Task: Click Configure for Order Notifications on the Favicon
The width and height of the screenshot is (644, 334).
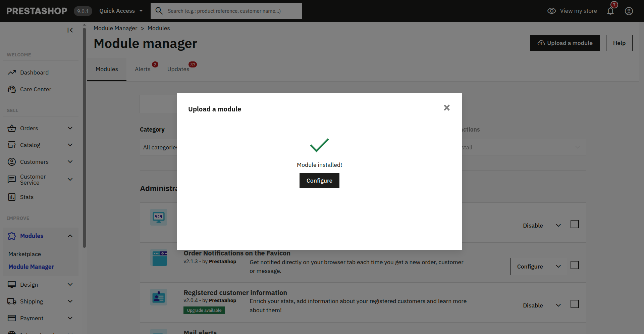Action: click(530, 267)
